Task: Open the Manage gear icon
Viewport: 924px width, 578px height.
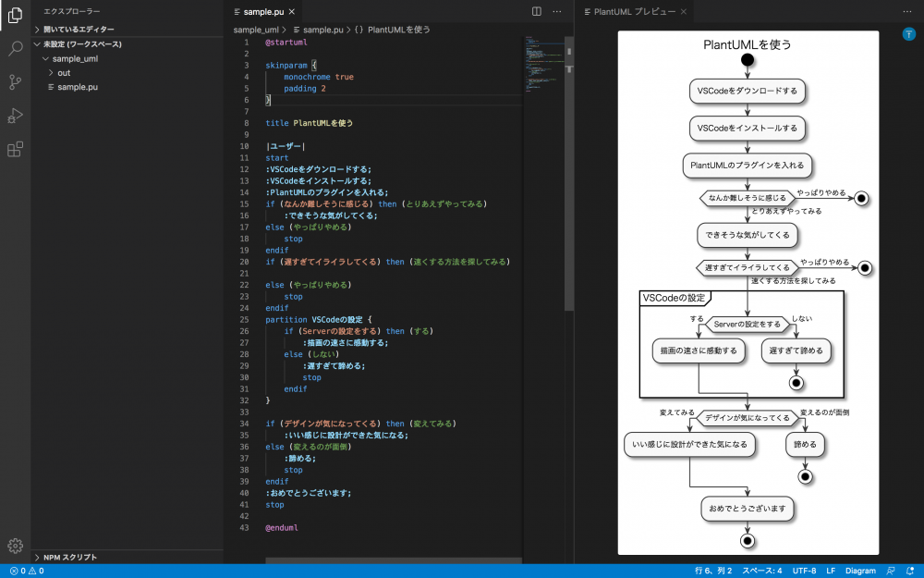Action: (x=16, y=547)
